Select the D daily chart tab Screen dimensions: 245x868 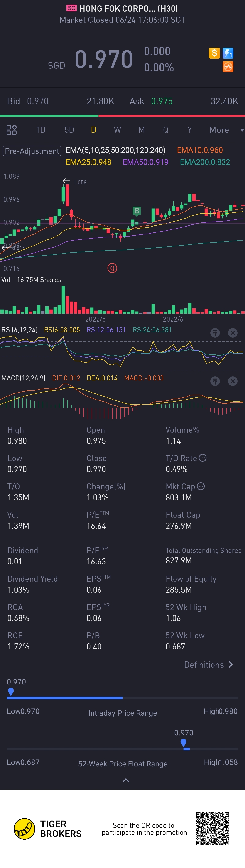(x=93, y=130)
